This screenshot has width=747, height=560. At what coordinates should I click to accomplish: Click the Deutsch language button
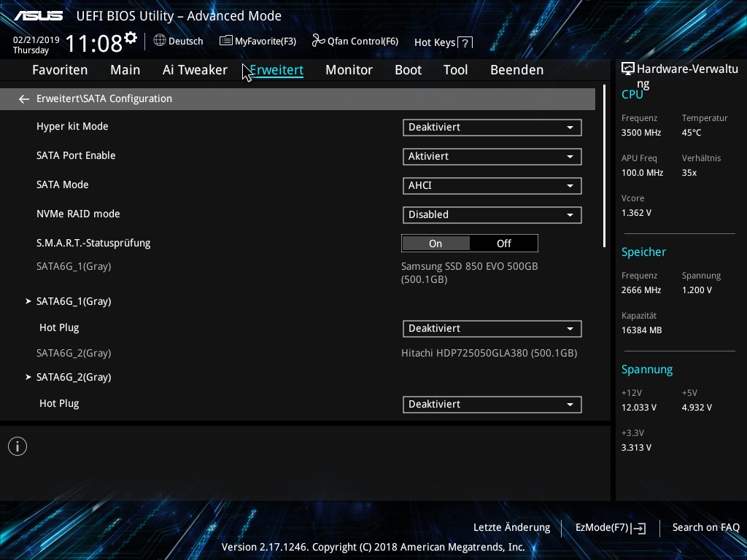(179, 41)
